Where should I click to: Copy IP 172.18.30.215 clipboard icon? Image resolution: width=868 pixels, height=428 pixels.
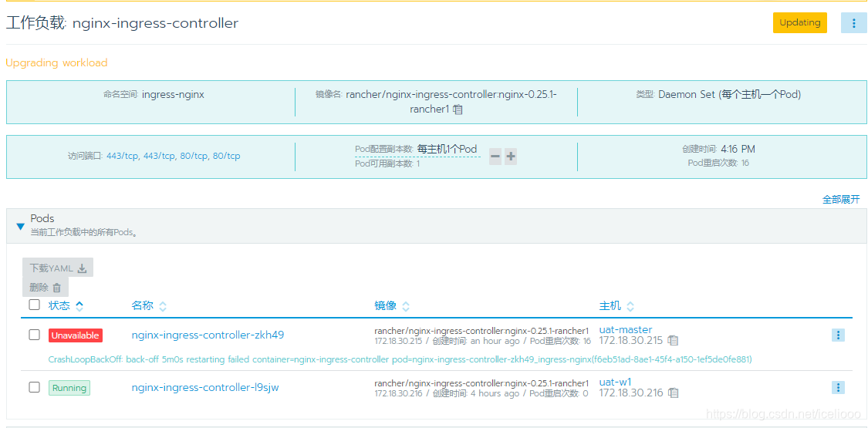click(x=673, y=340)
